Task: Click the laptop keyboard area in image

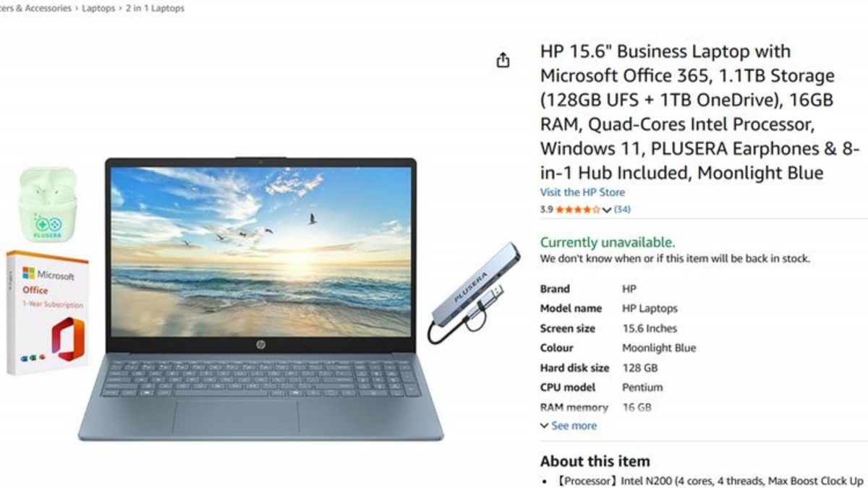Action: [260, 378]
